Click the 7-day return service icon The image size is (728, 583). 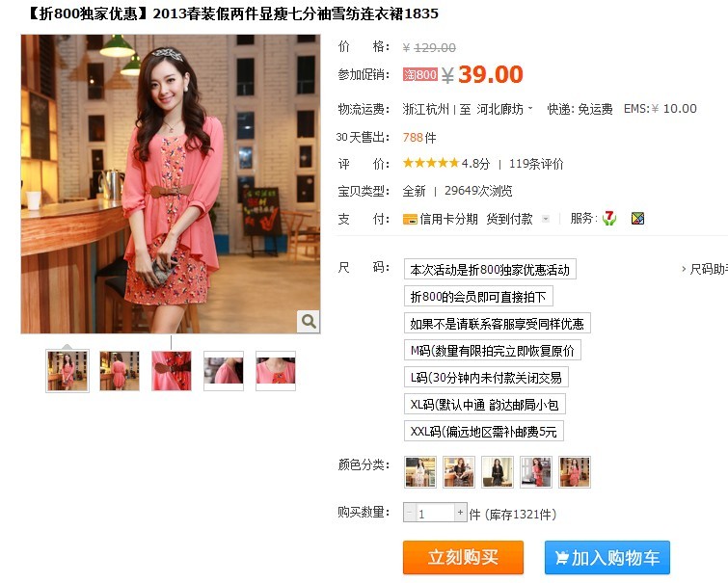click(609, 218)
